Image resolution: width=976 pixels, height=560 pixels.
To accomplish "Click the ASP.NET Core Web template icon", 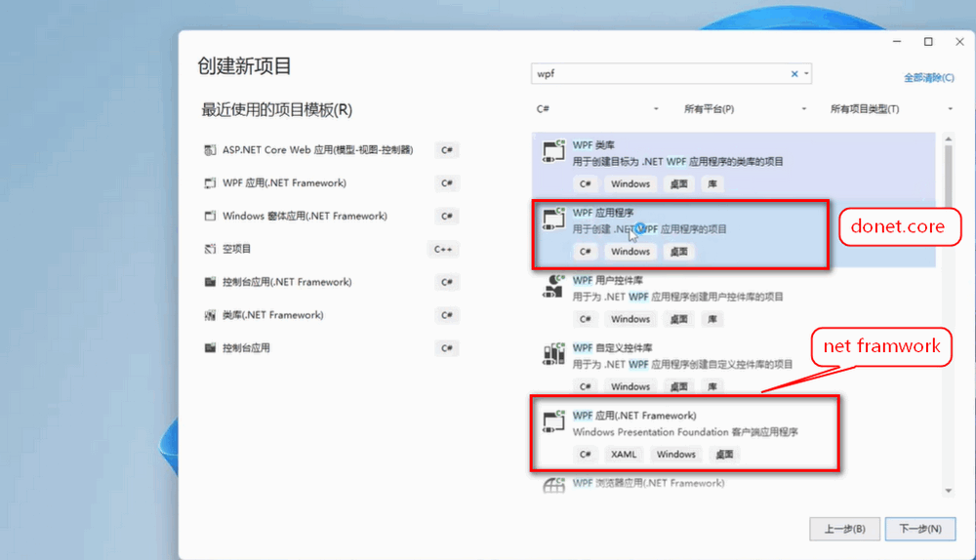I will tap(210, 150).
